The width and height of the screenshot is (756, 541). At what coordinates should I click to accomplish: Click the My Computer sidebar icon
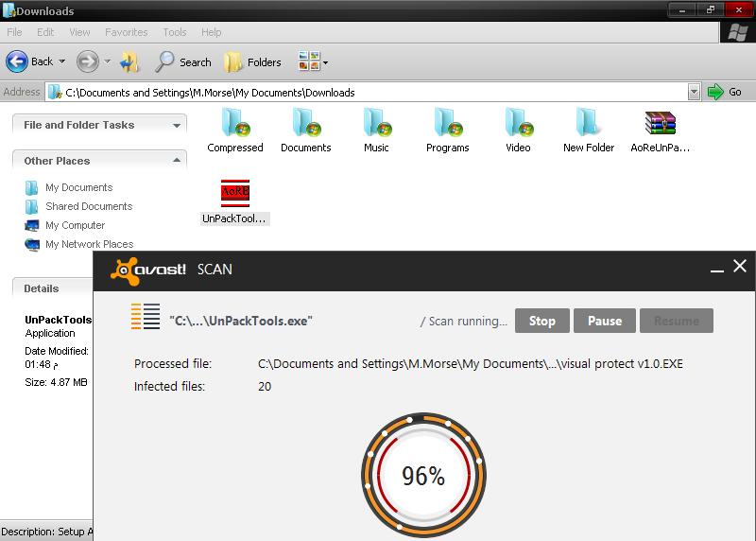point(32,225)
